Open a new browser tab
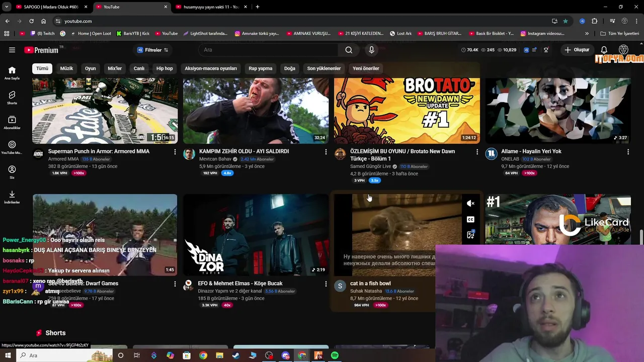The height and width of the screenshot is (362, 644). click(x=258, y=7)
